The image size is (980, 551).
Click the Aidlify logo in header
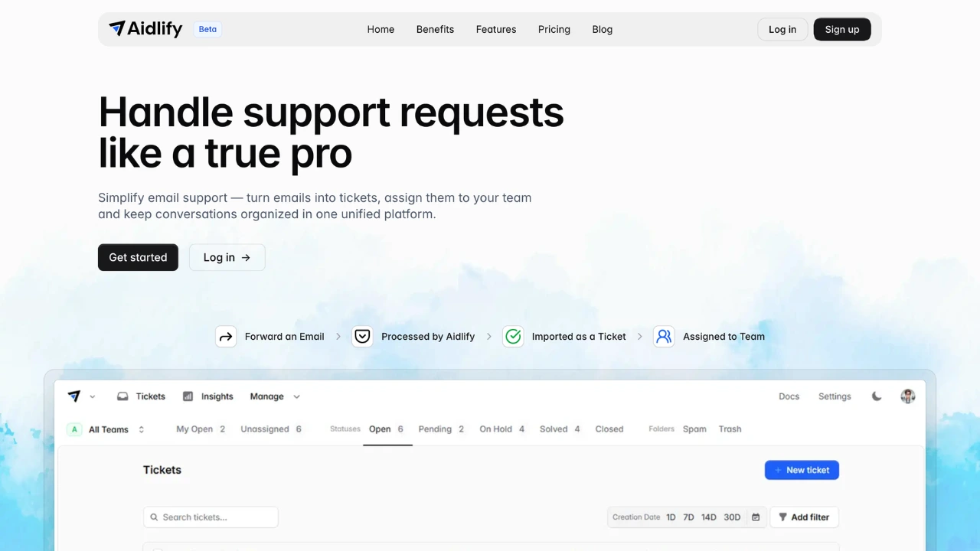(145, 29)
